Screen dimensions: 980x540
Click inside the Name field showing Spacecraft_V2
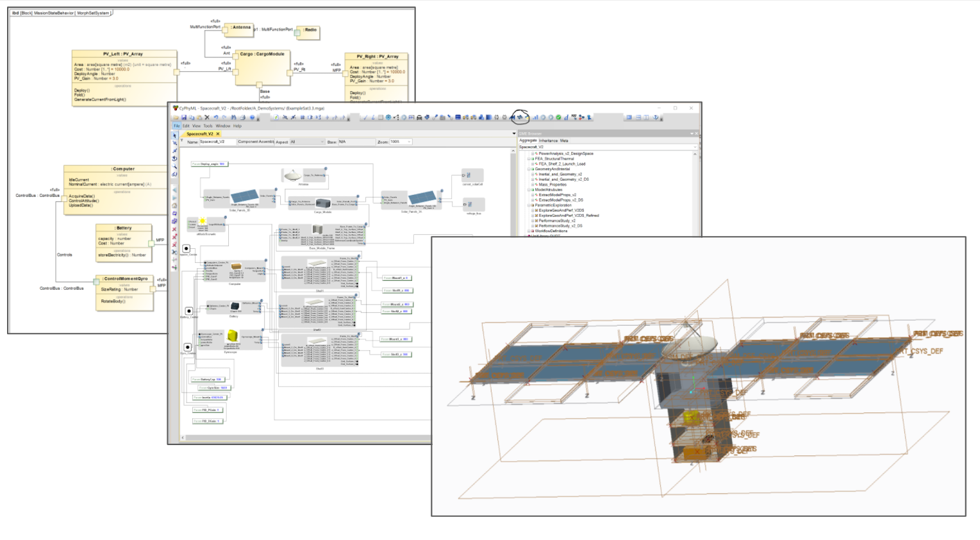click(218, 142)
